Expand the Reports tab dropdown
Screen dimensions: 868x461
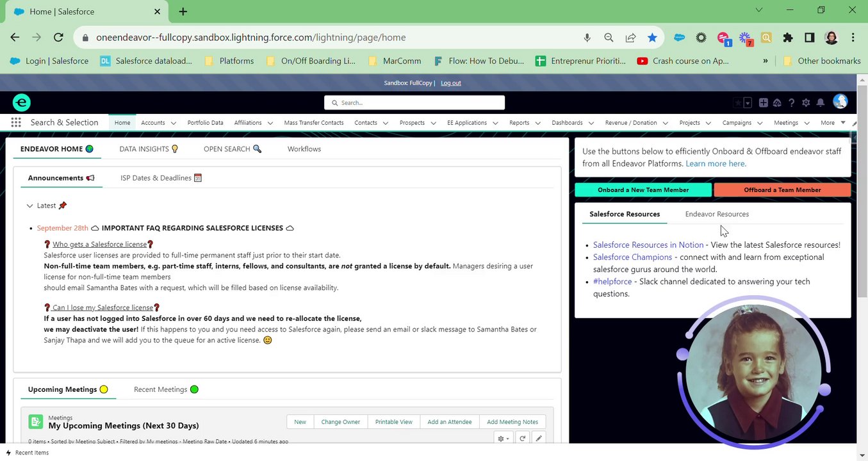coord(537,123)
